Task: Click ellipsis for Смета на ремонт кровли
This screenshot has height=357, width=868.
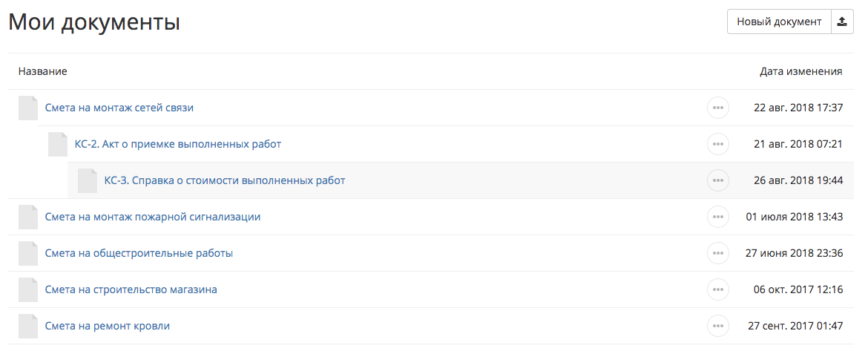Action: (x=717, y=326)
